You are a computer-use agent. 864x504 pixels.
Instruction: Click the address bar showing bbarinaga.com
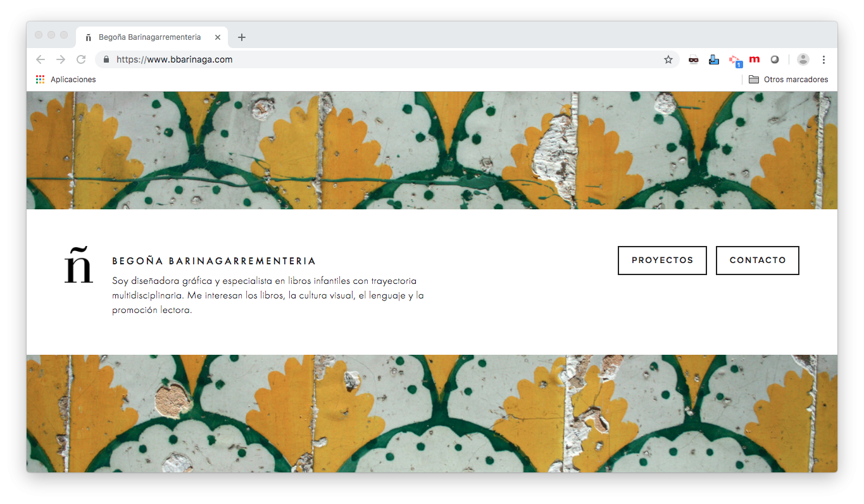[386, 59]
